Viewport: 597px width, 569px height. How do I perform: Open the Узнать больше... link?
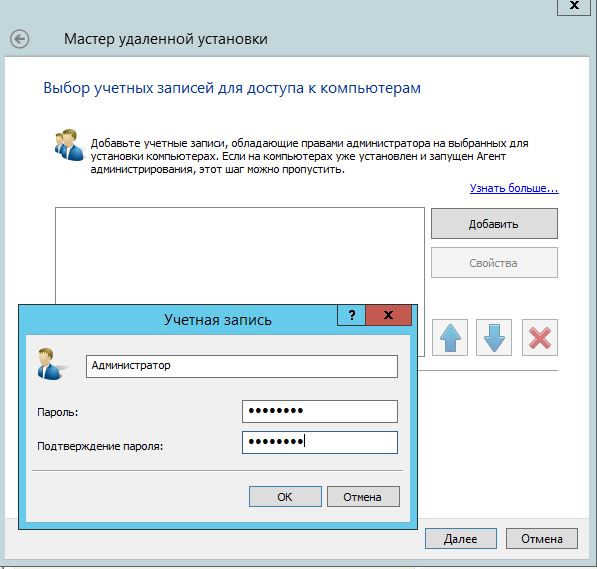(514, 188)
